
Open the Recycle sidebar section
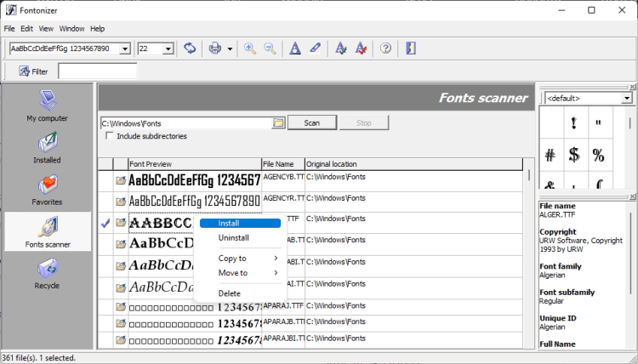tap(47, 274)
